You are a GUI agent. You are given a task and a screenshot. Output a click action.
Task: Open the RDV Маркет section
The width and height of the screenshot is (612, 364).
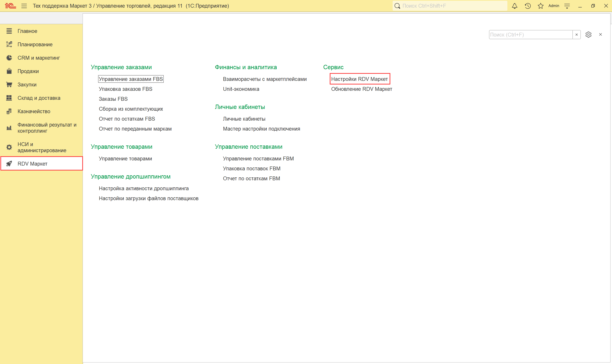[32, 164]
